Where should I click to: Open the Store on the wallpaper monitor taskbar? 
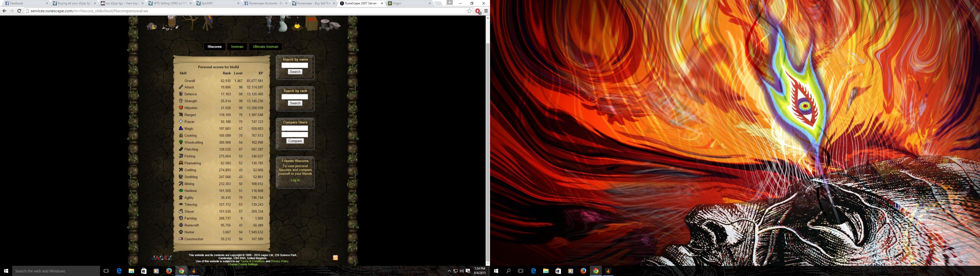coord(558,271)
